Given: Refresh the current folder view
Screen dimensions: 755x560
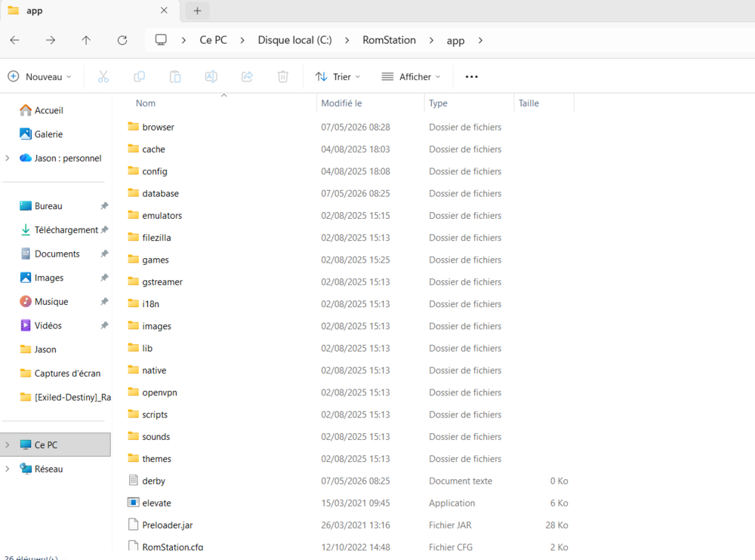Looking at the screenshot, I should point(122,40).
